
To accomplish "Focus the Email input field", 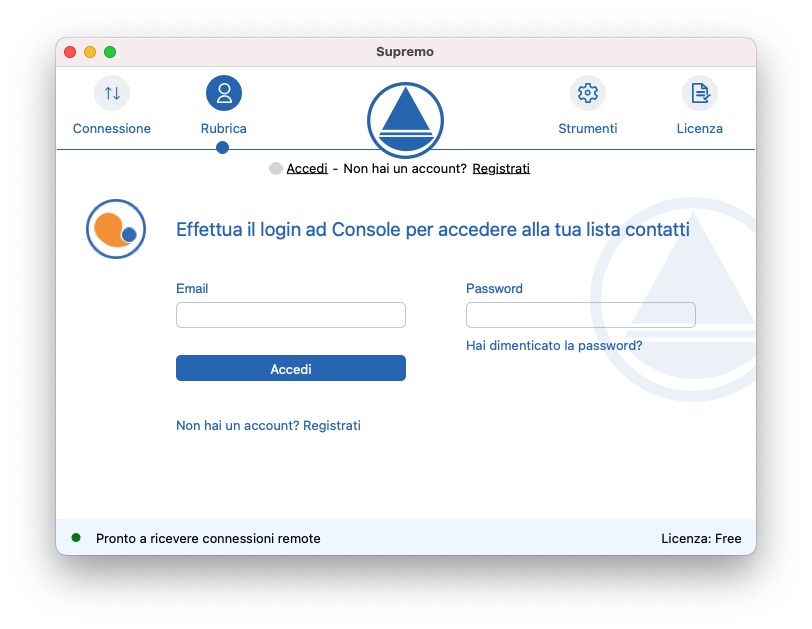I will coord(291,315).
